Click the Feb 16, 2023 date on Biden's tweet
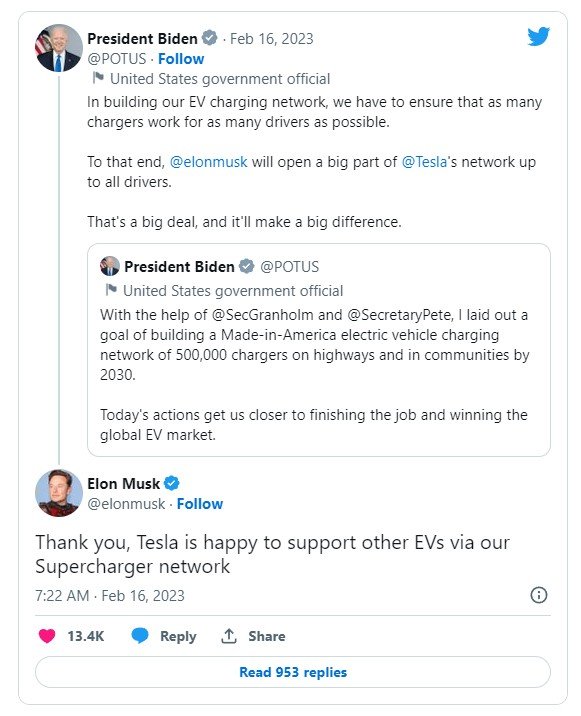This screenshot has width=581, height=716. [x=272, y=39]
